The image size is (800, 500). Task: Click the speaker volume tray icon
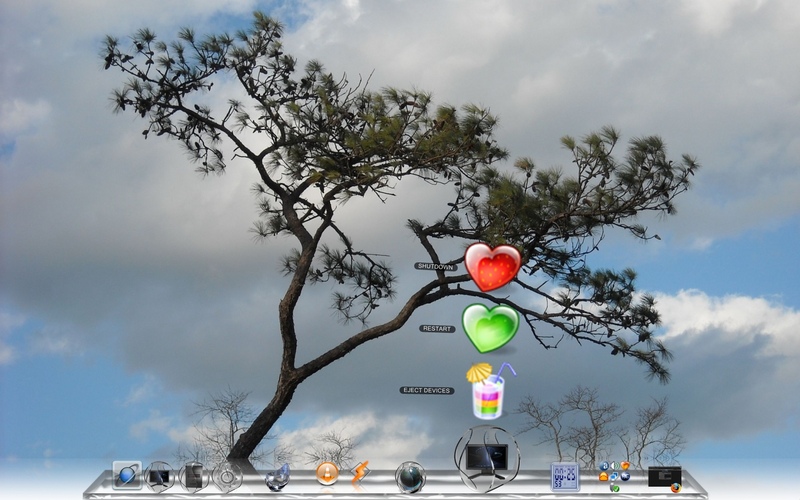pos(614,466)
